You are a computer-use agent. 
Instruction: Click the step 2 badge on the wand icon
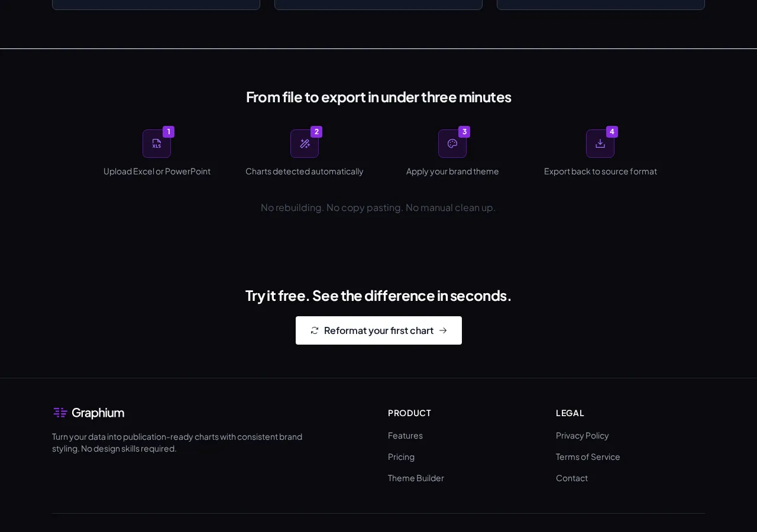[316, 132]
